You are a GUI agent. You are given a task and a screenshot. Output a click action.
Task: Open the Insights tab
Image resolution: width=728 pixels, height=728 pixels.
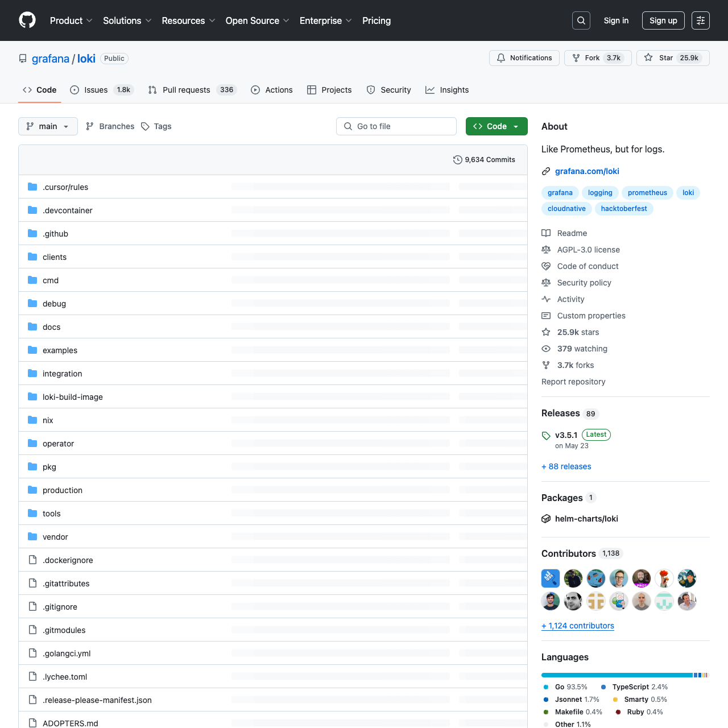pos(448,90)
